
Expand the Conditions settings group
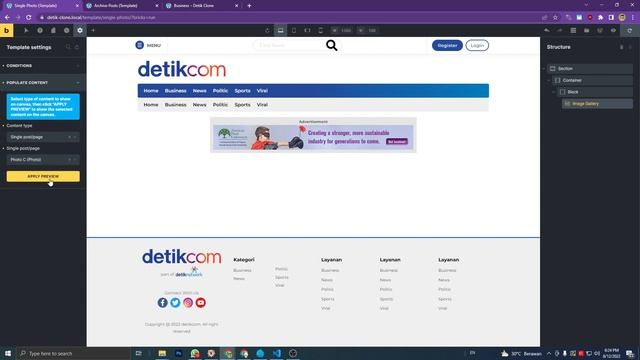[42, 66]
